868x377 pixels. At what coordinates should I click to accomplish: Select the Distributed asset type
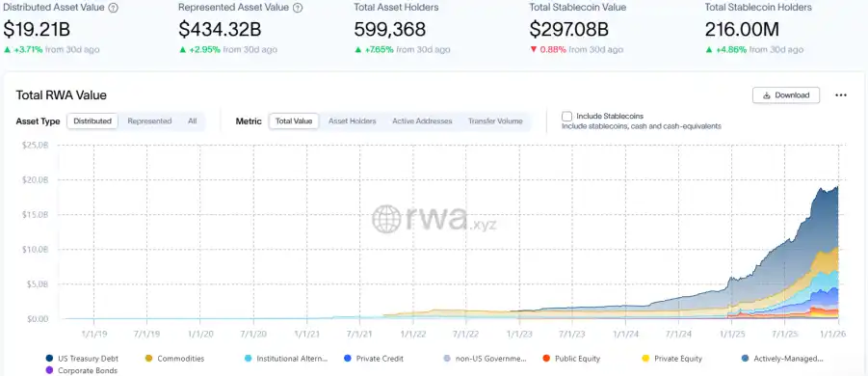point(92,121)
